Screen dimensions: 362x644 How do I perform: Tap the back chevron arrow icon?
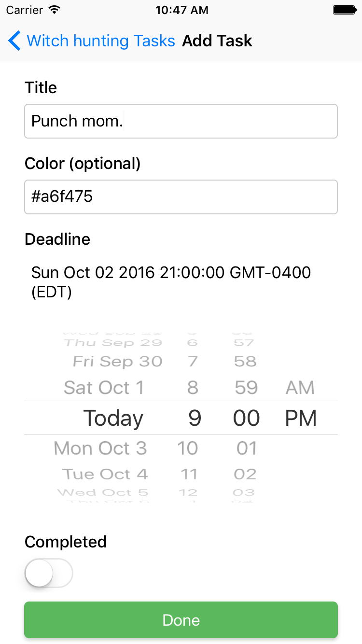coord(14,41)
